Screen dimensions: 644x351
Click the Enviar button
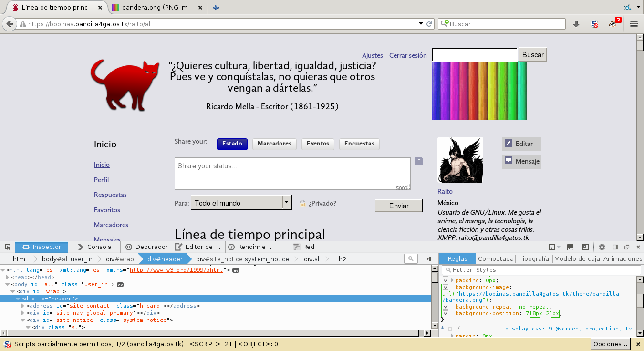pos(399,206)
